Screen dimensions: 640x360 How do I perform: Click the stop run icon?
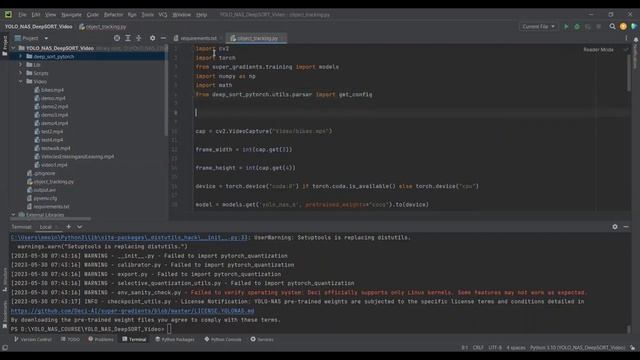598,27
